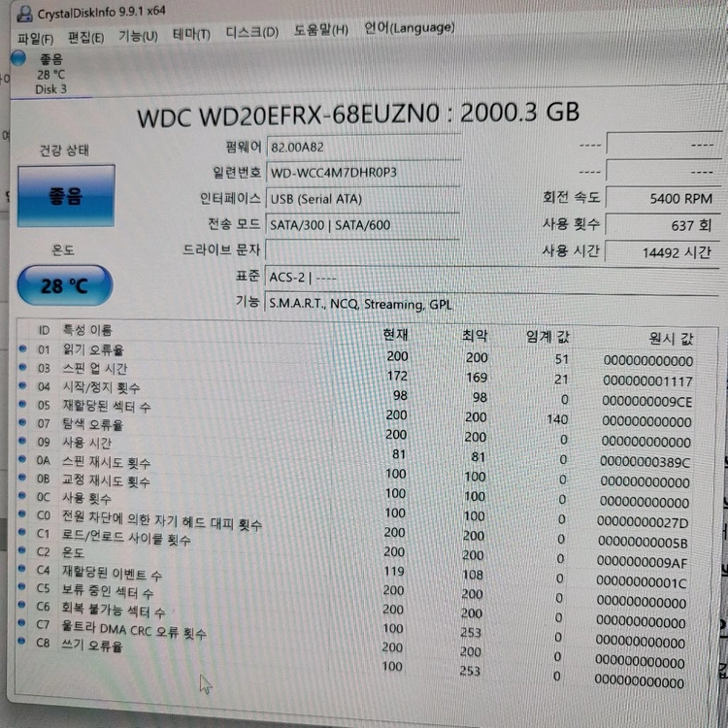Image resolution: width=728 pixels, height=728 pixels.
Task: Click the 원시 값 column header
Action: point(671,338)
